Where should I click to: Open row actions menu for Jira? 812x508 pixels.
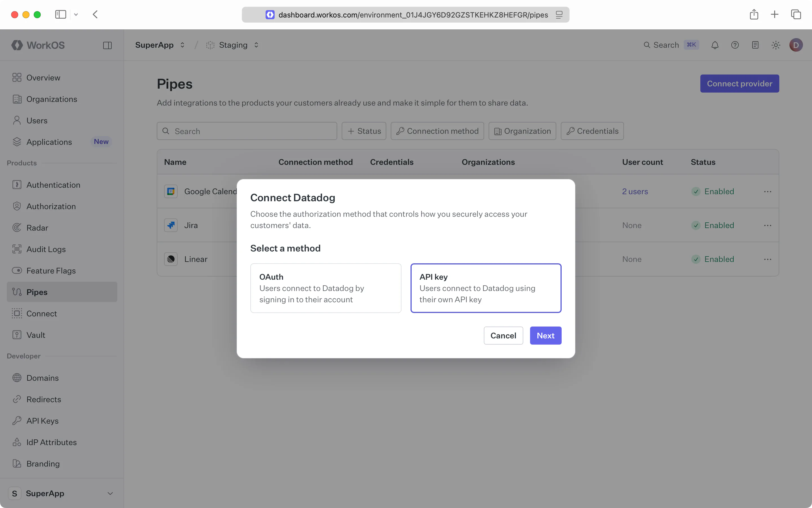point(768,225)
